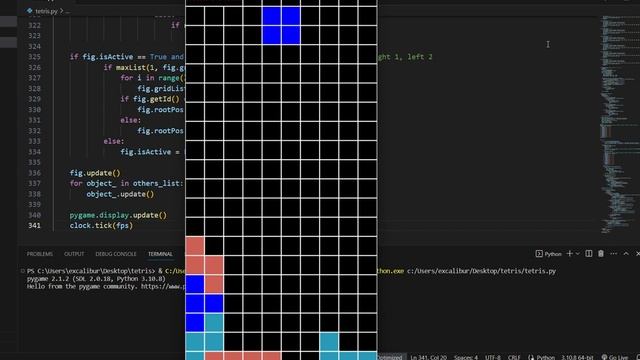Expand the breadcrumb ellipsis after tetris.py
The height and width of the screenshot is (360, 640).
68,11
